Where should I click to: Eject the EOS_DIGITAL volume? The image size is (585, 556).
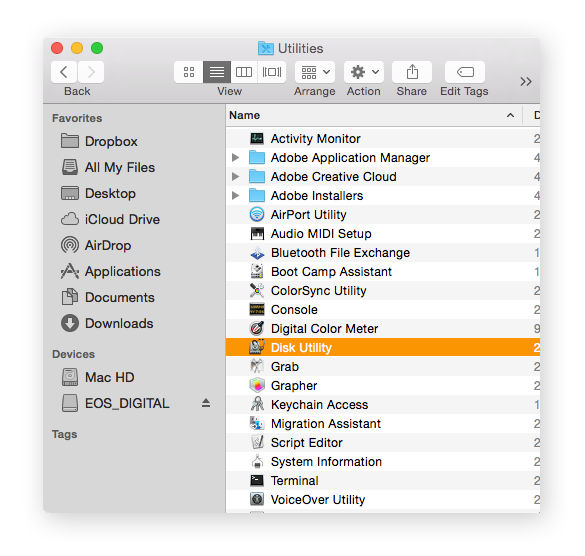click(x=206, y=403)
